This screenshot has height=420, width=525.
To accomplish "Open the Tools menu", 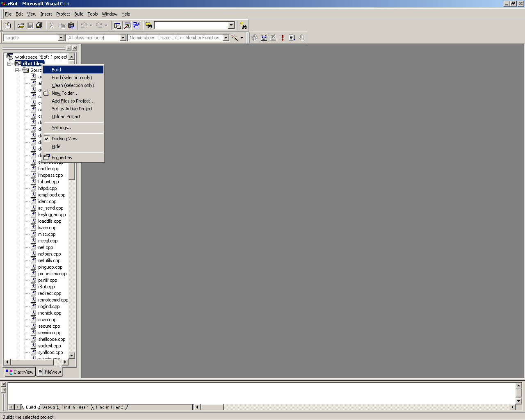I will coord(93,14).
